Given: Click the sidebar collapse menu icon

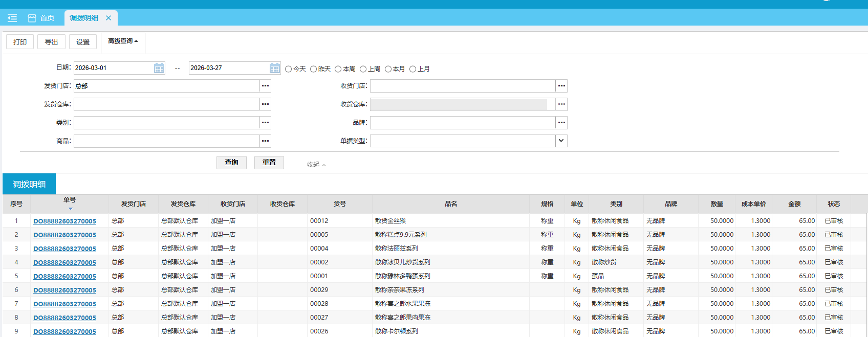Looking at the screenshot, I should (12, 18).
